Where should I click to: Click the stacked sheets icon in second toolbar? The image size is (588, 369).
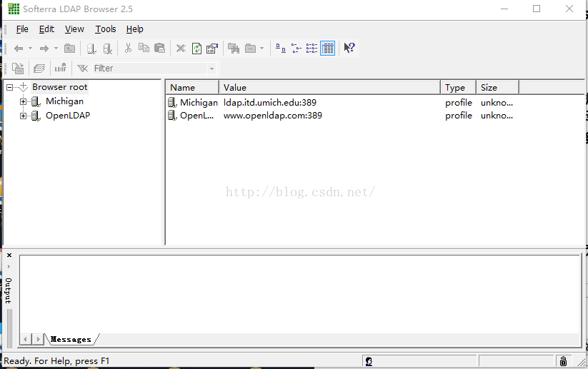coord(39,69)
